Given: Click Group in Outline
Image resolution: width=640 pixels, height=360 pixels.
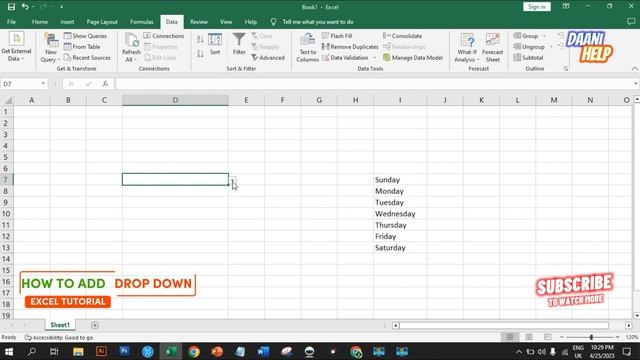Looking at the screenshot, I should point(526,36).
